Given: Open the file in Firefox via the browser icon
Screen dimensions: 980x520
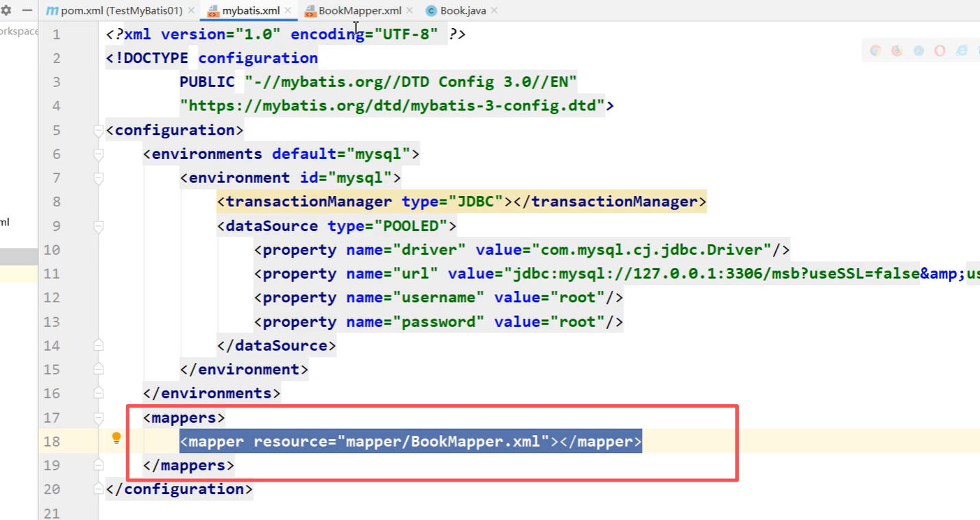Looking at the screenshot, I should (896, 51).
